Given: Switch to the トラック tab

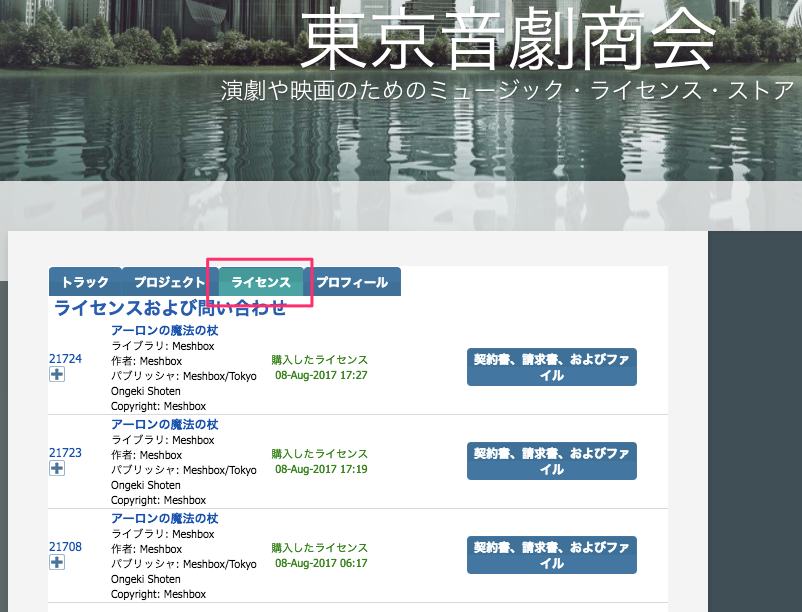Looking at the screenshot, I should (x=85, y=282).
